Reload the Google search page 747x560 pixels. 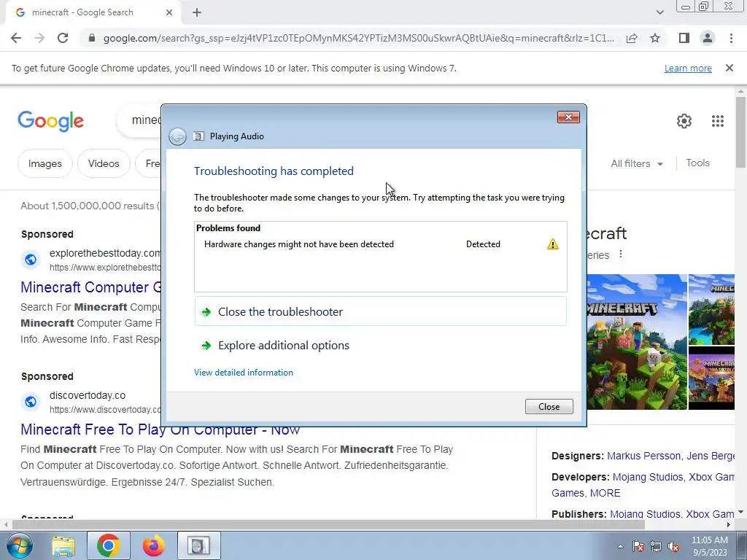click(x=63, y=38)
